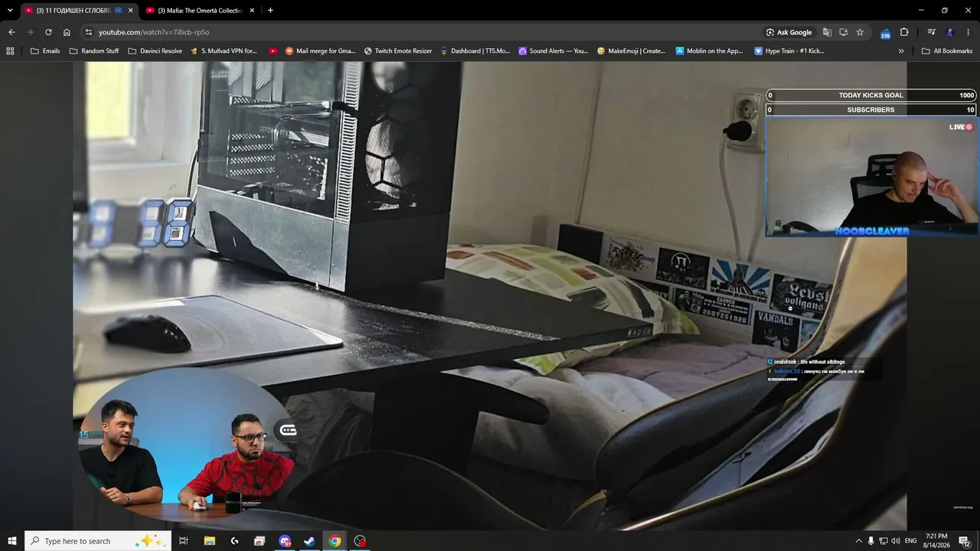Image resolution: width=980 pixels, height=551 pixels.
Task: Open the media controls button
Action: 931,32
